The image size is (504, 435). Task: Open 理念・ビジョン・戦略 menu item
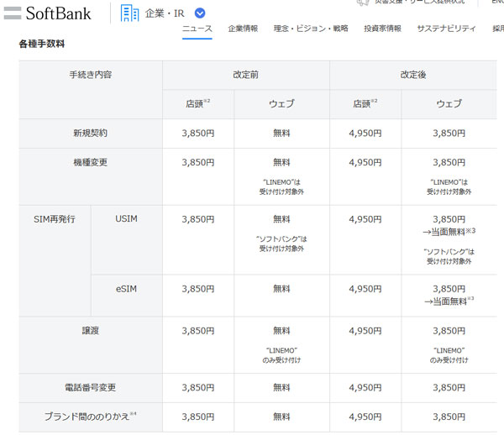311,29
